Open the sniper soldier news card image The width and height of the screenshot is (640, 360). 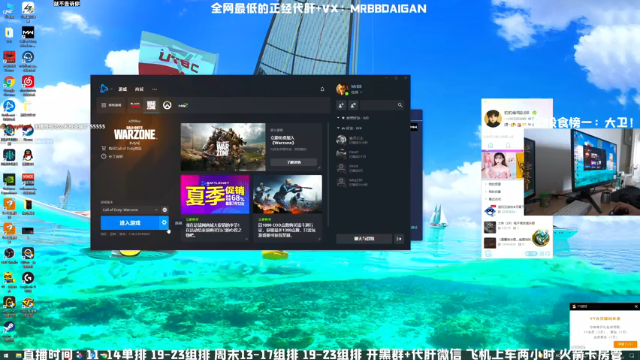(x=287, y=195)
